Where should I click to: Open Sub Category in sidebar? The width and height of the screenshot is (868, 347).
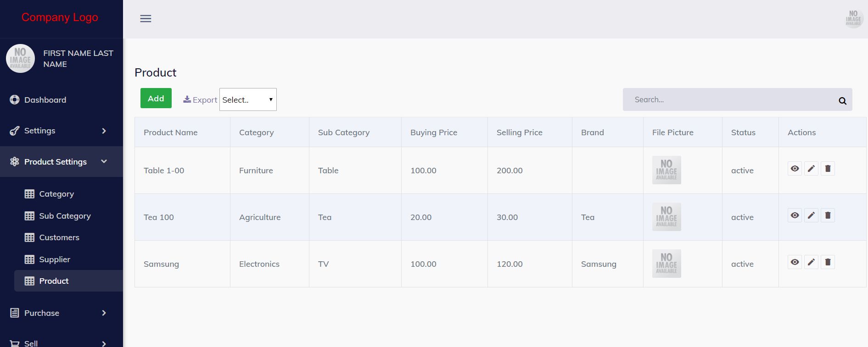pyautogui.click(x=65, y=216)
